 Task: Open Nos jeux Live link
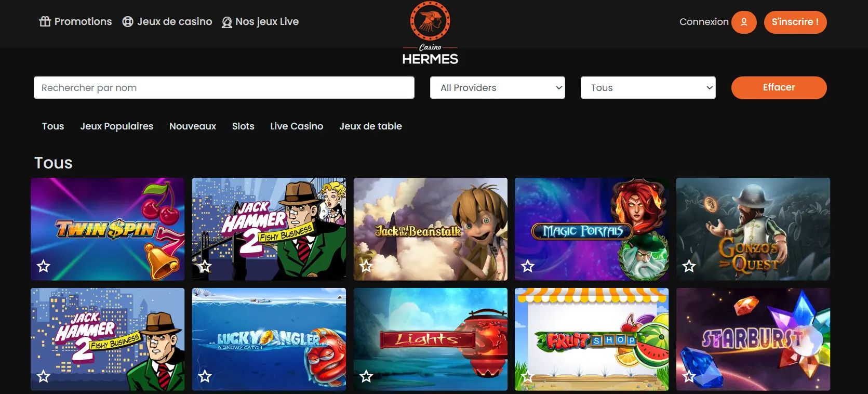(x=267, y=21)
